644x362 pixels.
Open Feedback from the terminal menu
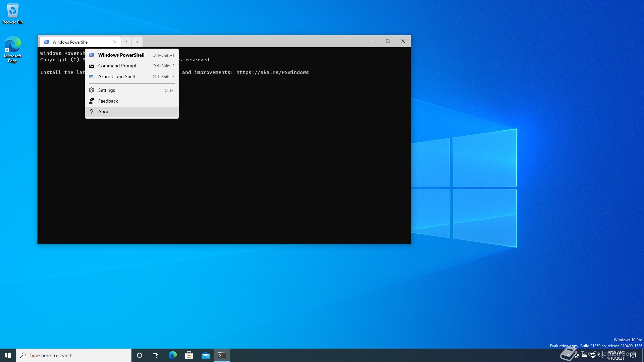tap(132, 101)
